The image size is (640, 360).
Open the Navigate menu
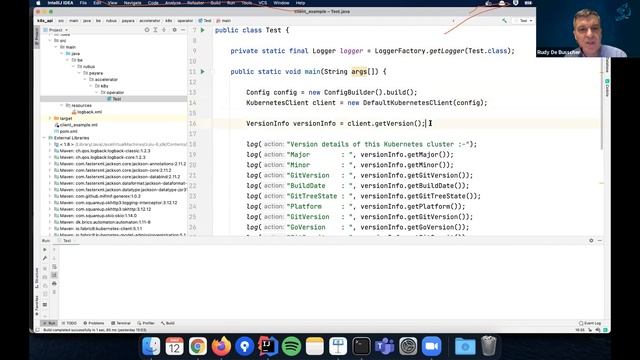click(x=132, y=3)
